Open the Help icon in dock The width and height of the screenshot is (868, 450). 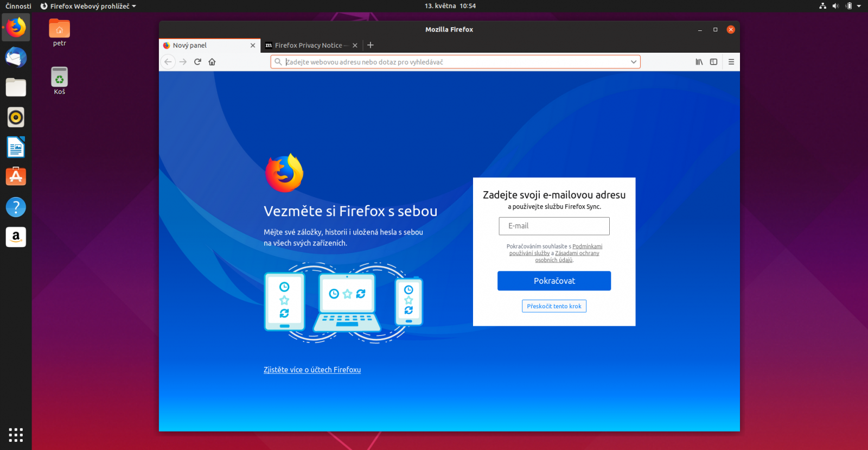pyautogui.click(x=16, y=207)
